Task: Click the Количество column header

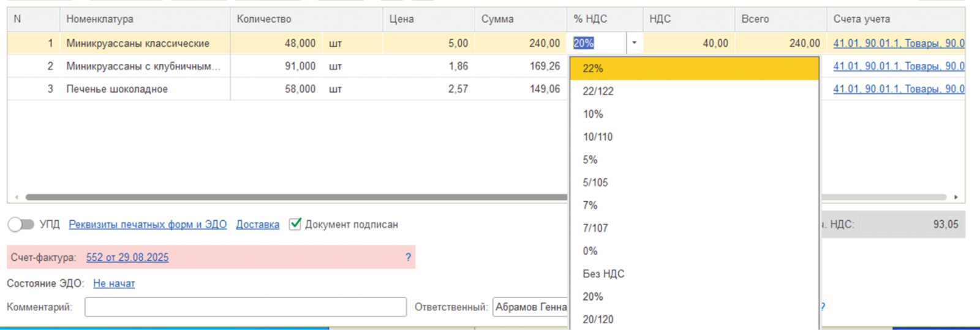Action: coord(307,19)
